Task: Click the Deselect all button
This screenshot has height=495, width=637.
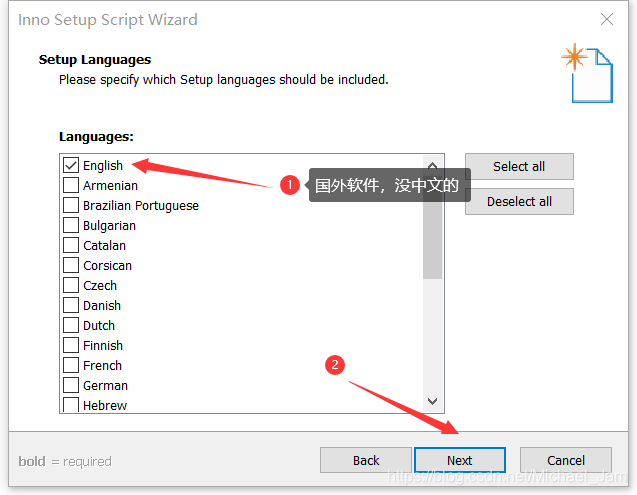Action: 519,202
